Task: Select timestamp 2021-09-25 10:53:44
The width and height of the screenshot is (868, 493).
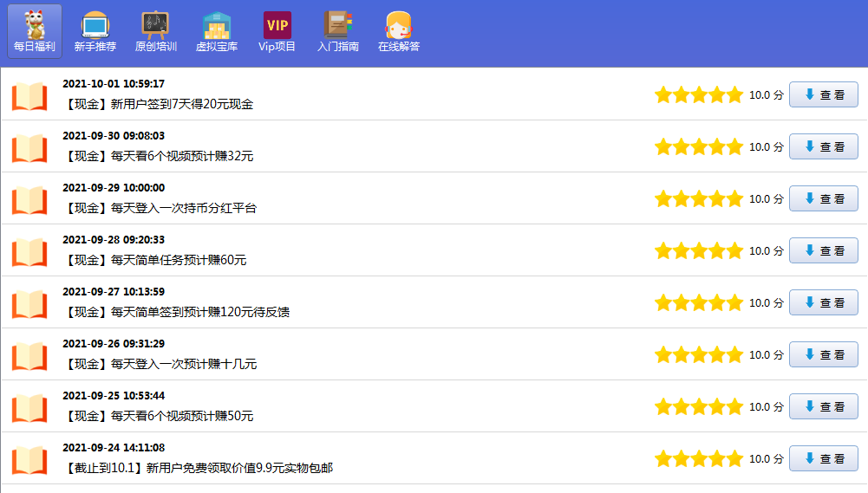Action: pos(114,396)
